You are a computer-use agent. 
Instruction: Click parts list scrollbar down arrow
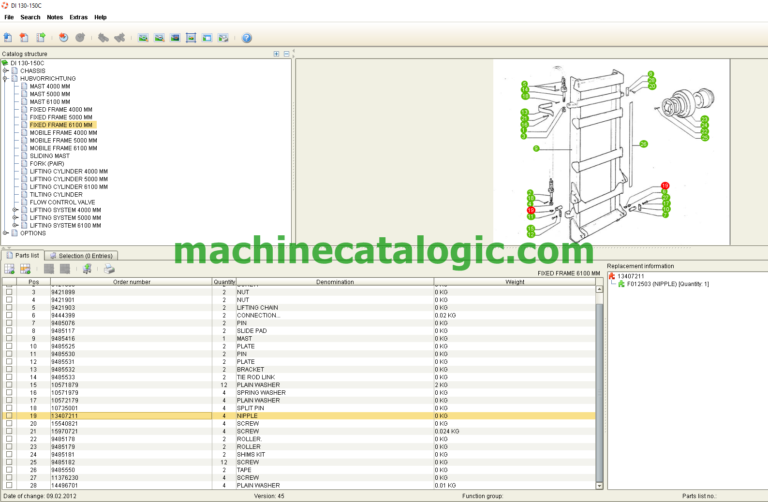click(599, 486)
